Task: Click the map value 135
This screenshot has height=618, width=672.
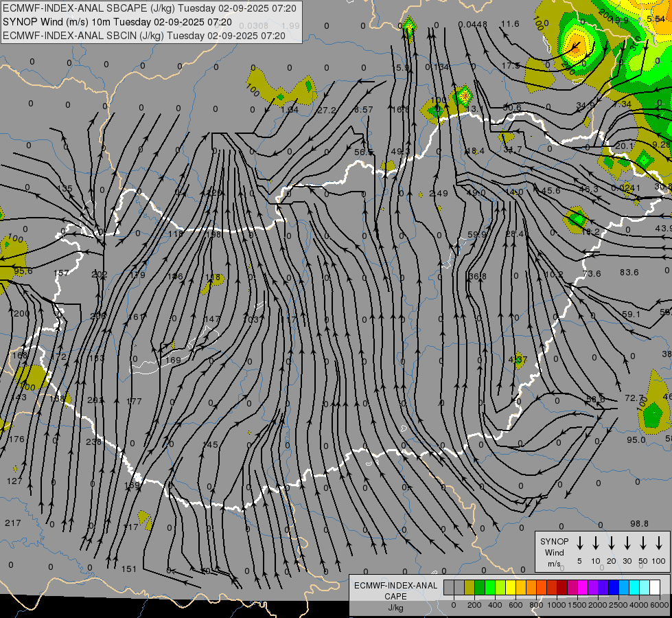Action: click(x=65, y=189)
